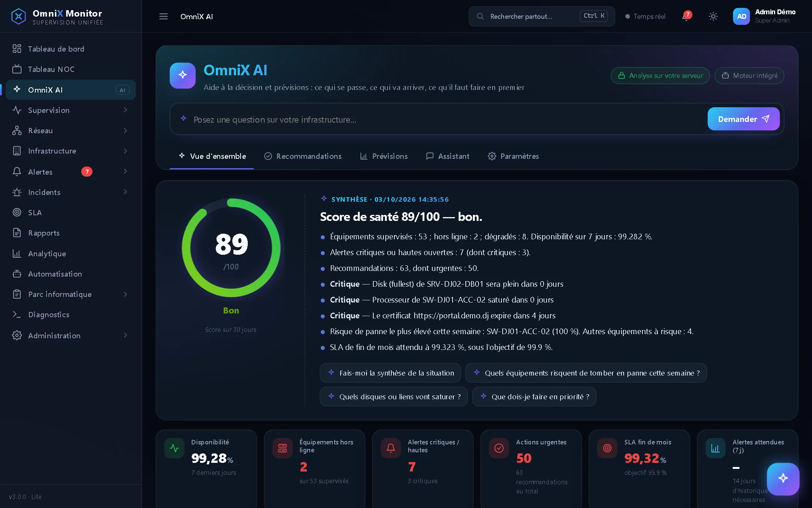Switch to the Prévisions tab

(x=383, y=156)
